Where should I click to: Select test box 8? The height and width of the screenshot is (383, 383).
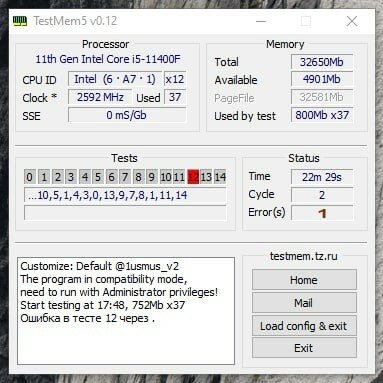point(139,177)
